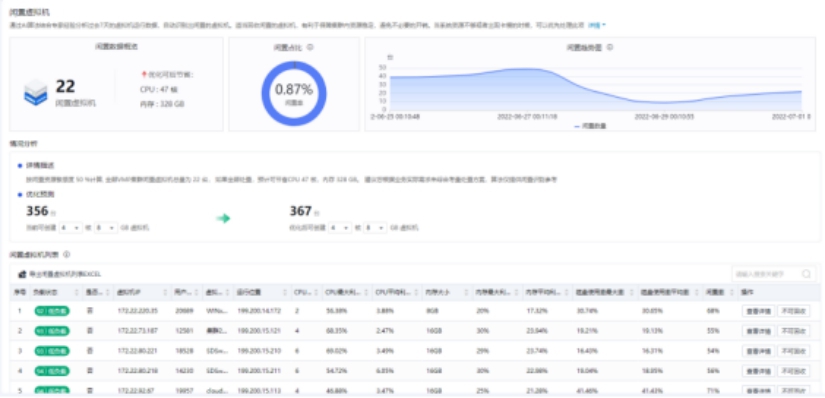Click the export EXCEL icon above the table
The image size is (825, 398).
22,274
